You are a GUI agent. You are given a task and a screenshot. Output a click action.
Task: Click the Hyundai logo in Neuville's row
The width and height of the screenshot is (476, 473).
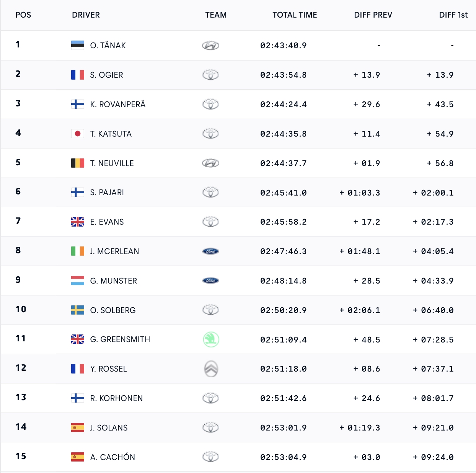coord(210,163)
